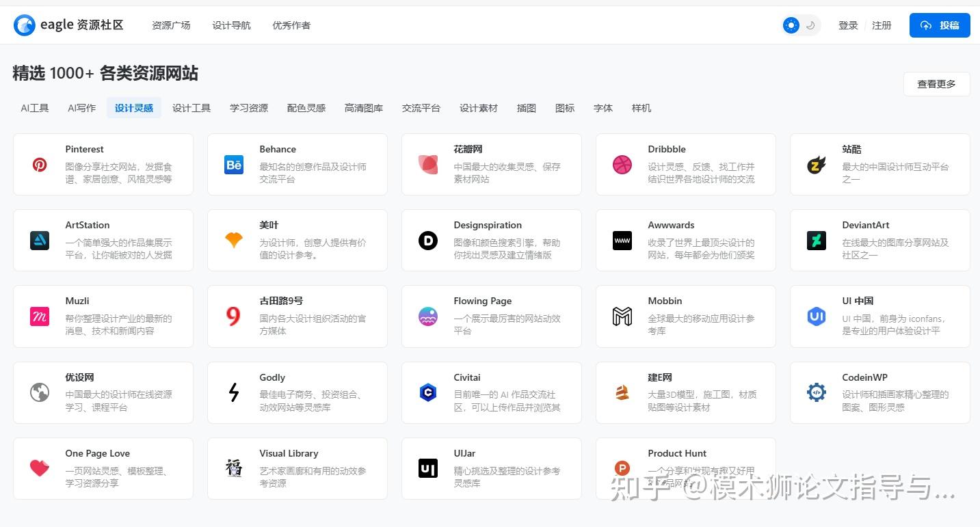Click the Awwwards black logo icon
This screenshot has height=527, width=980.
click(x=622, y=241)
